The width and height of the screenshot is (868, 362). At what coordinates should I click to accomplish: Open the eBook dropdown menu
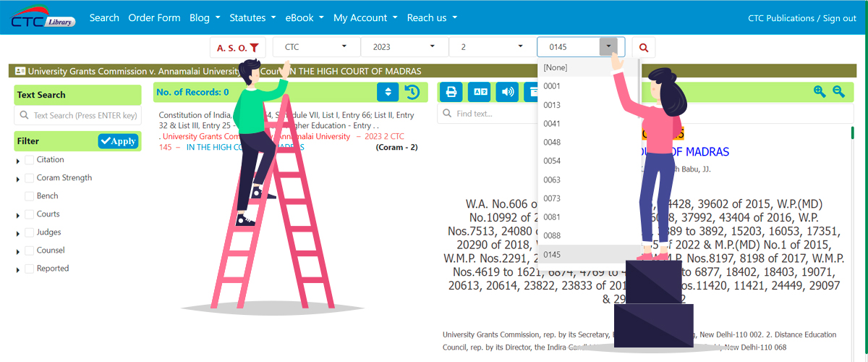point(305,17)
